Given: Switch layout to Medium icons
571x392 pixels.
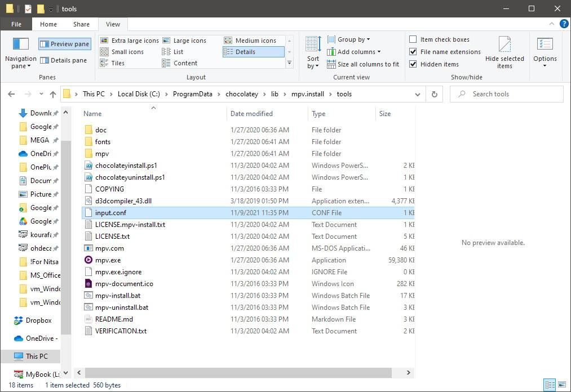Looking at the screenshot, I should click(x=250, y=41).
